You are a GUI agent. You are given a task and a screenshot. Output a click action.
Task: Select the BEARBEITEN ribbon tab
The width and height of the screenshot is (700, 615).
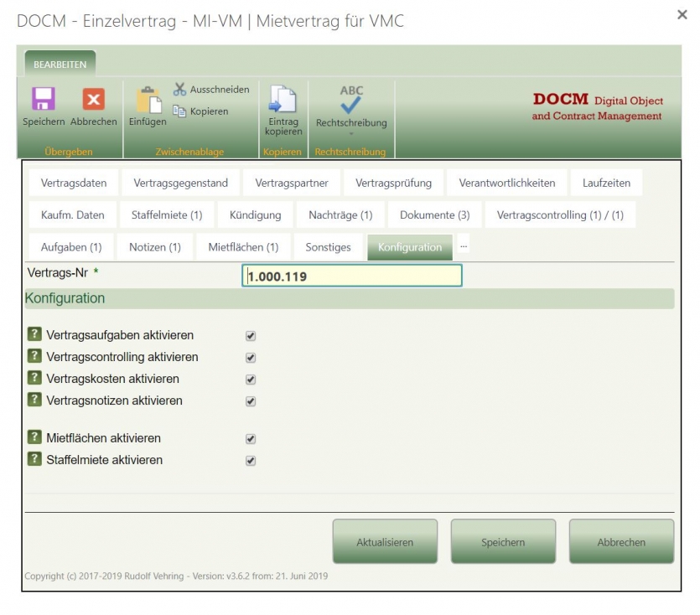click(60, 65)
